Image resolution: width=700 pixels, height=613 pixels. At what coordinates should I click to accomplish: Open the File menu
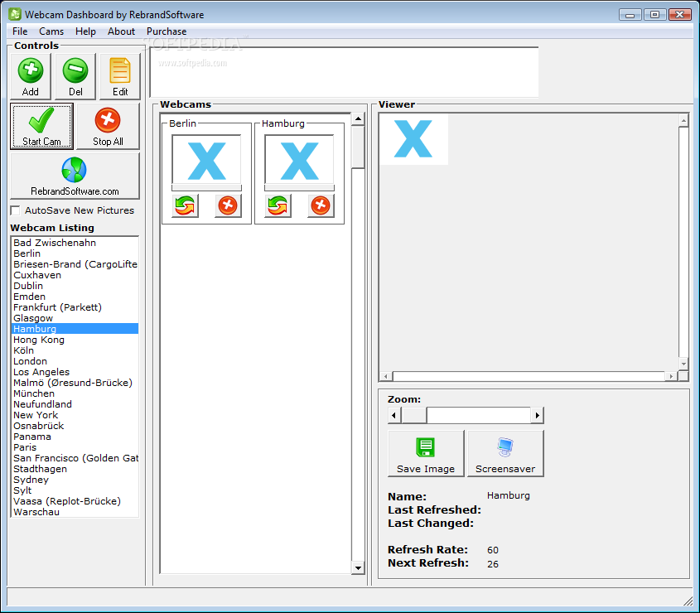click(x=20, y=31)
